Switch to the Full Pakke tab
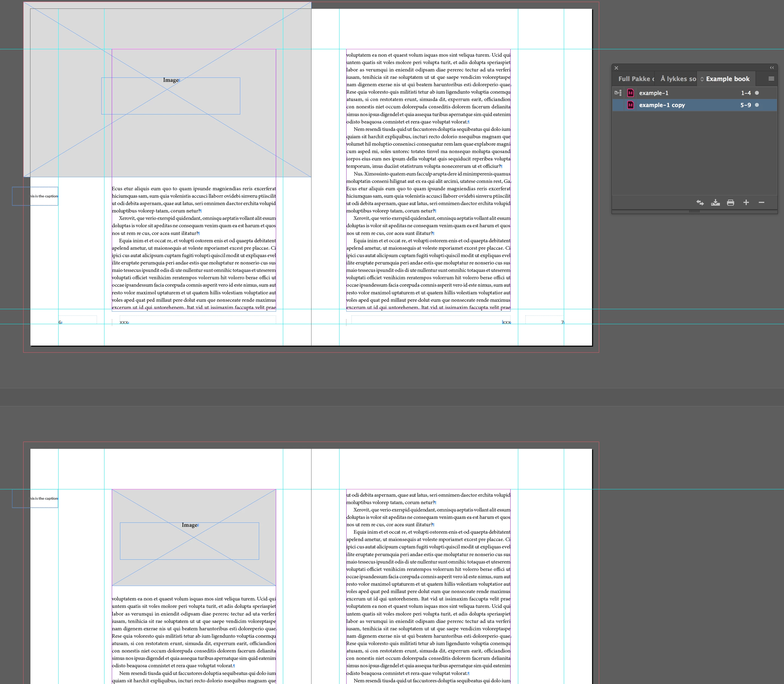Screen dimensions: 784x684 [x=636, y=79]
